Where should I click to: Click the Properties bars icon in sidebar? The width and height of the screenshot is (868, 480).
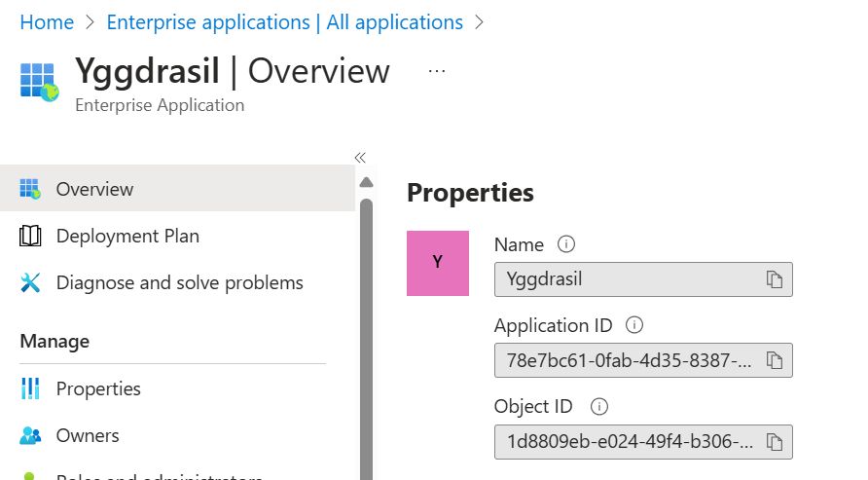[30, 388]
